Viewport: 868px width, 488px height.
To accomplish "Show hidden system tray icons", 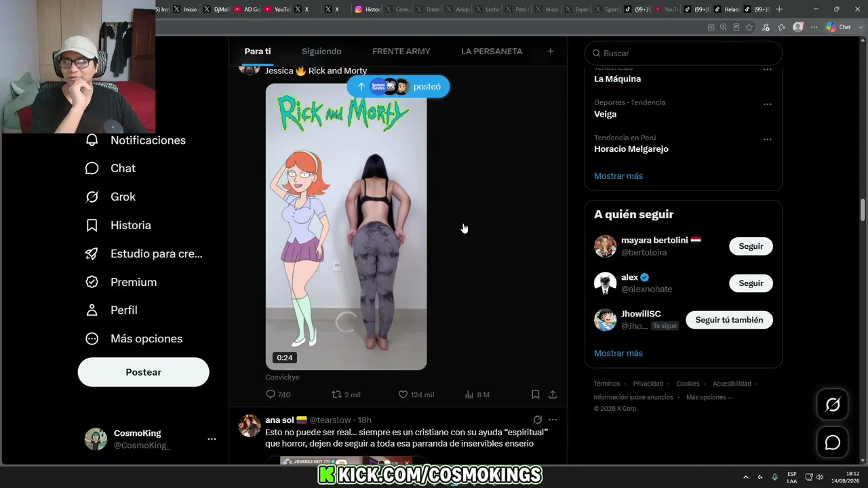I will pos(746,477).
